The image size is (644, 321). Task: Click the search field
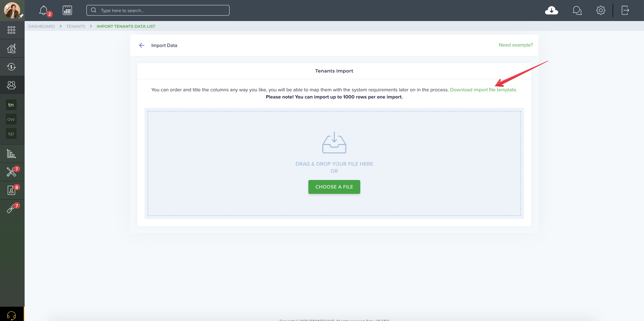coord(158,11)
